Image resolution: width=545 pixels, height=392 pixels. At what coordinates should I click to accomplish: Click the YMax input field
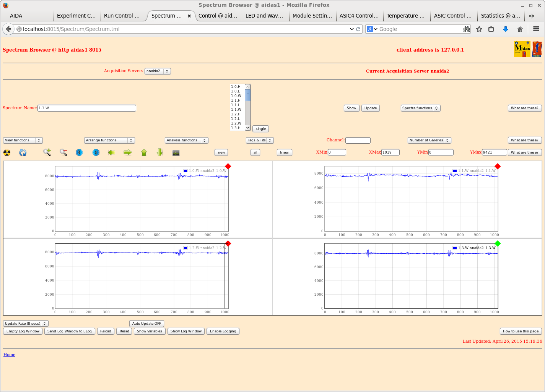click(x=494, y=152)
